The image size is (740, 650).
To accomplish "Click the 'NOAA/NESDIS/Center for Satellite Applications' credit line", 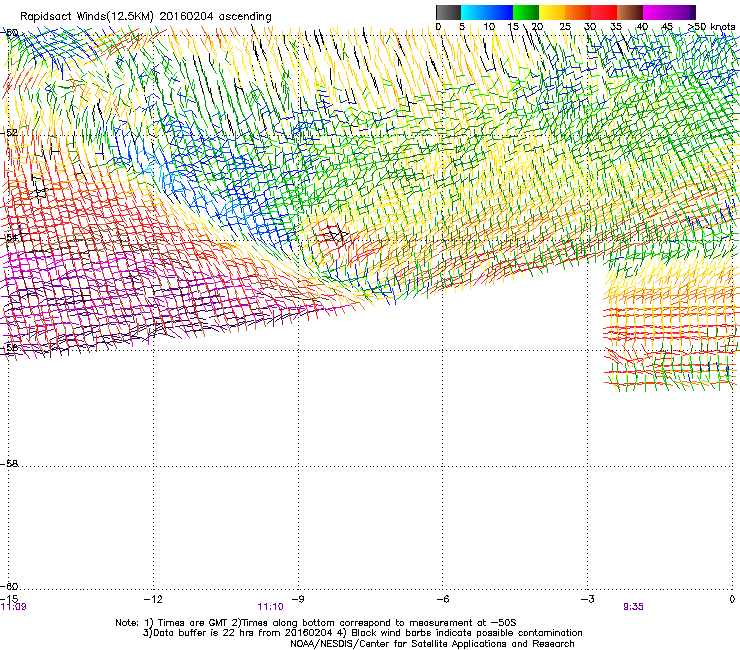I will pyautogui.click(x=432, y=643).
